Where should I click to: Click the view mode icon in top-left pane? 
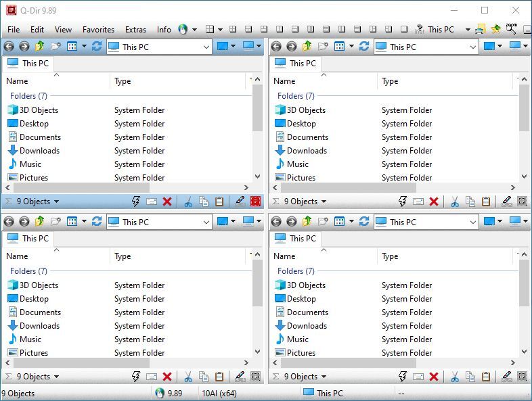tap(72, 46)
